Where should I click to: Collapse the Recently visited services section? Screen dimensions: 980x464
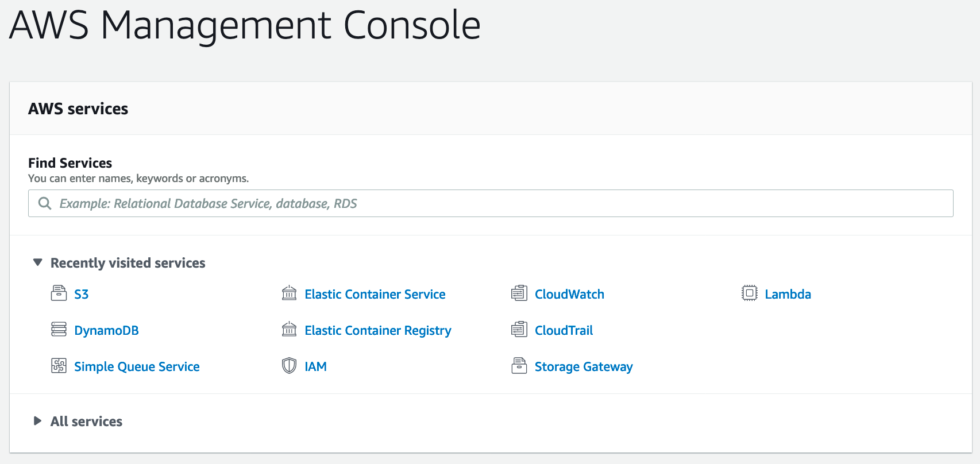coord(38,262)
